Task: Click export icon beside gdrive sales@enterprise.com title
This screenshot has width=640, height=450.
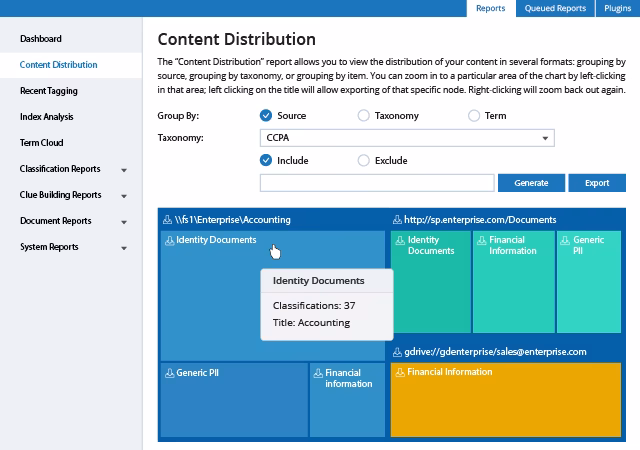Action: (x=397, y=352)
